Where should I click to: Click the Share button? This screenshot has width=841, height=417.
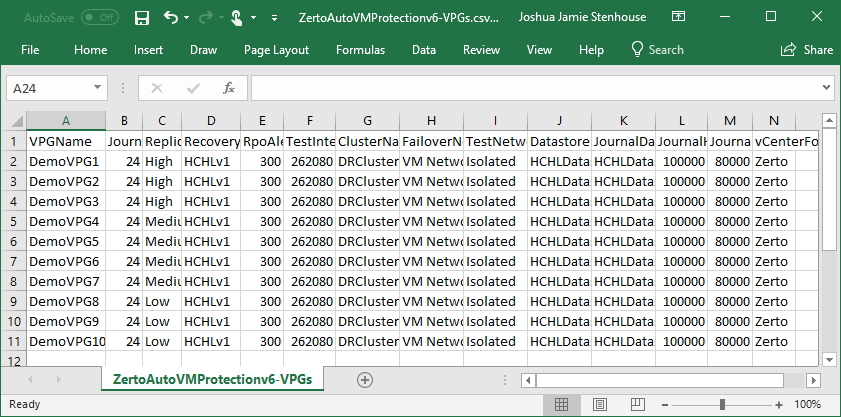(807, 50)
